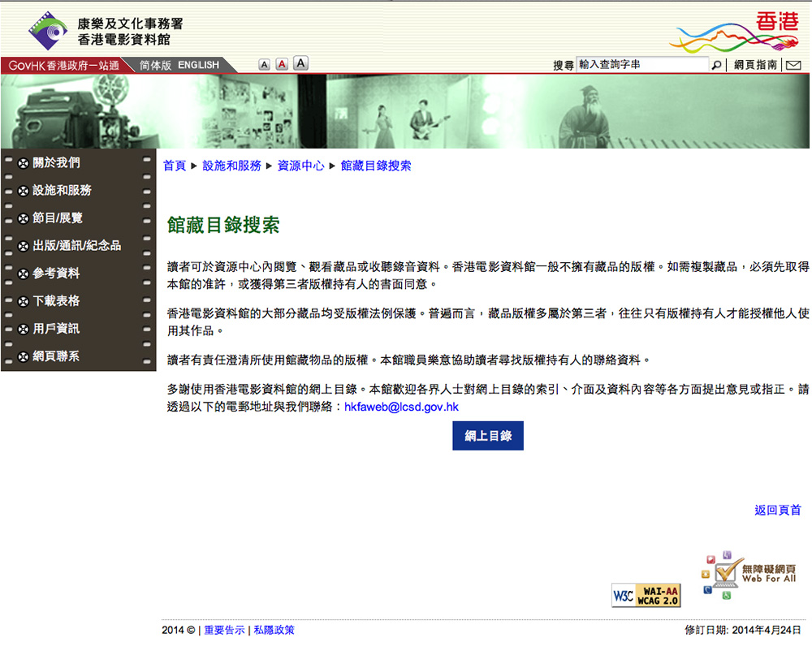Select 節目/展覽 in the sidebar

tap(57, 218)
